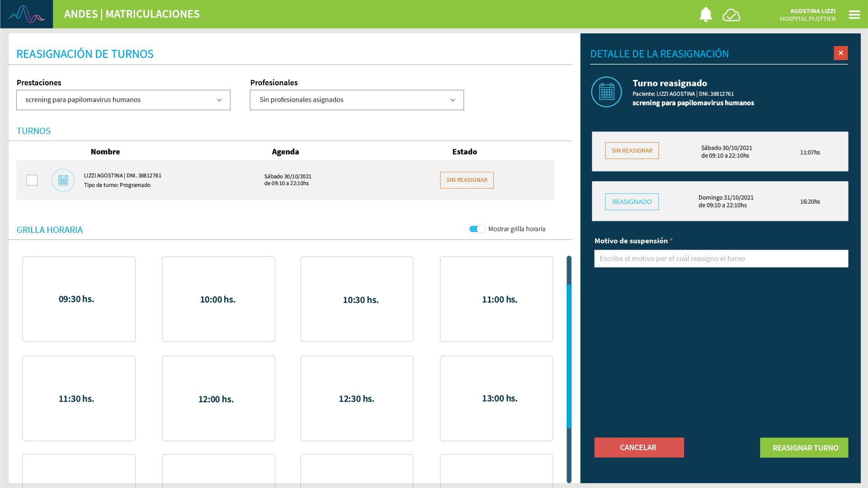Focus the Motivo de suspensión input
Viewport: 868px width, 488px height.
click(x=721, y=259)
